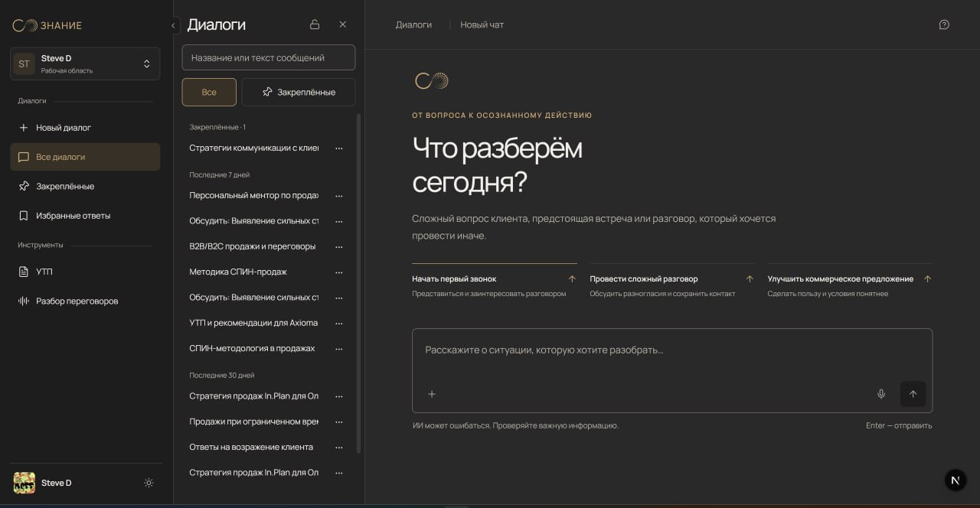
Task: Open dialog Продажи при ограниченном времени
Action: (x=254, y=422)
